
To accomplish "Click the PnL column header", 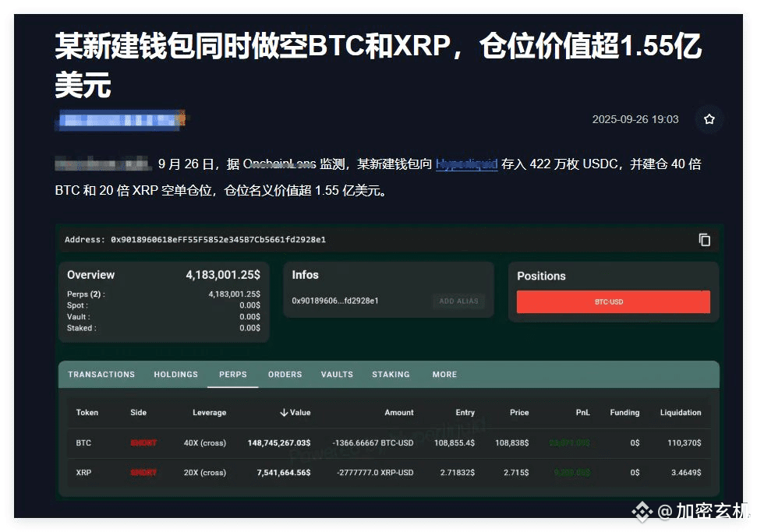I will 582,412.
